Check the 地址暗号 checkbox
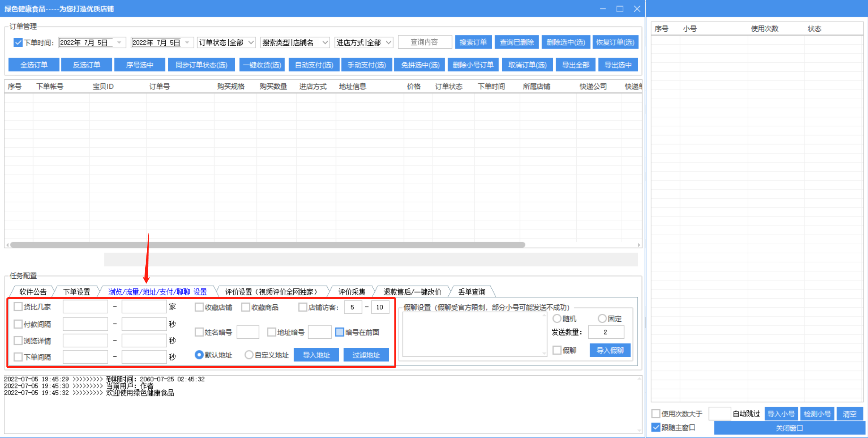 pyautogui.click(x=271, y=332)
